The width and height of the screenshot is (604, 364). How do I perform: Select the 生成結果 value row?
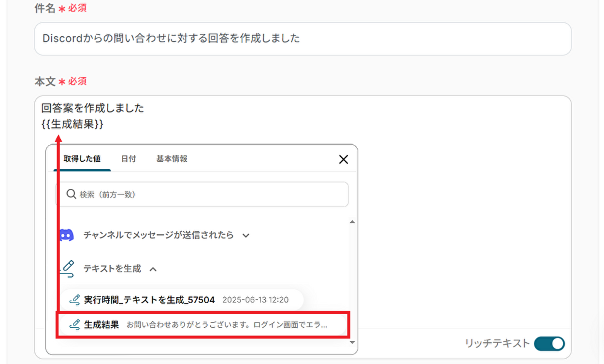point(203,325)
